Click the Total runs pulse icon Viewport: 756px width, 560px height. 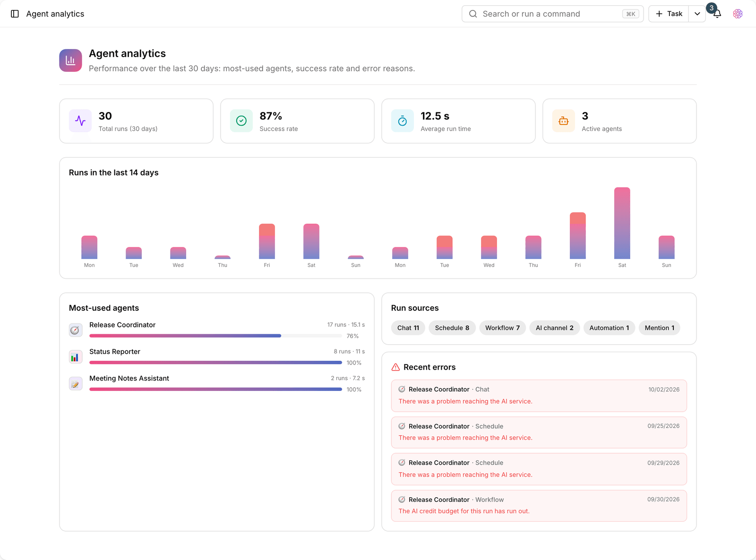click(x=80, y=121)
